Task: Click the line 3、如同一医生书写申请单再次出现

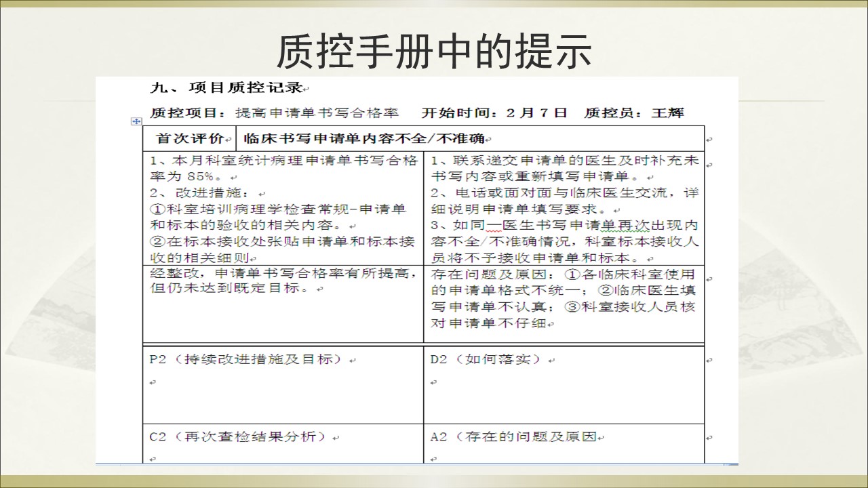Action: tap(565, 241)
